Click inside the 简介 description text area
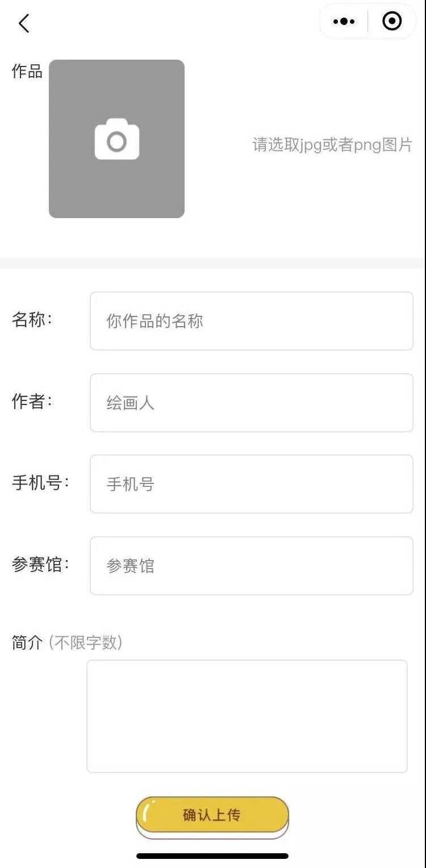Viewport: 426px width, 868px height. 247,716
